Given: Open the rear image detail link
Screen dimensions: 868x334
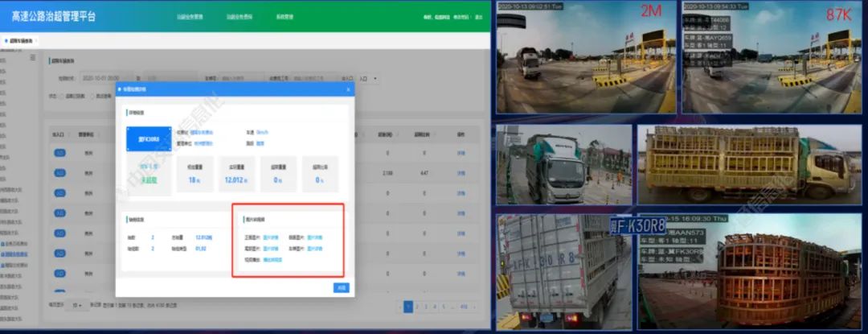Looking at the screenshot, I should pyautogui.click(x=272, y=249).
